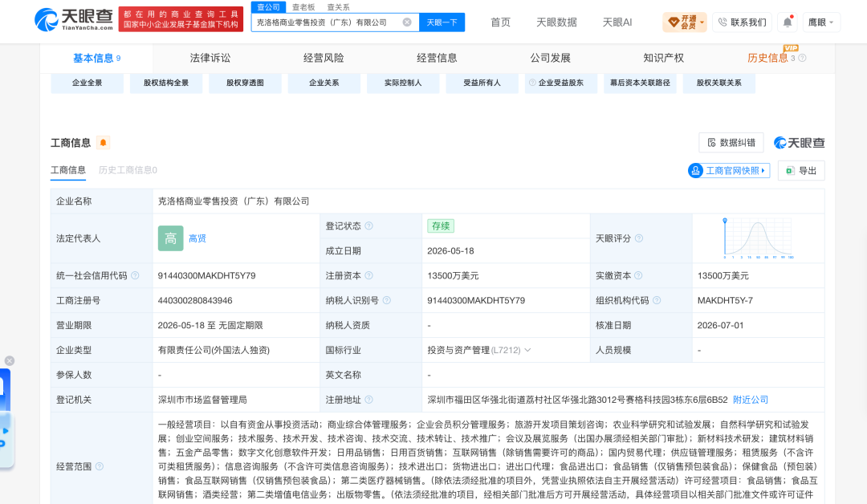Click the 实际控制人 button

point(403,83)
